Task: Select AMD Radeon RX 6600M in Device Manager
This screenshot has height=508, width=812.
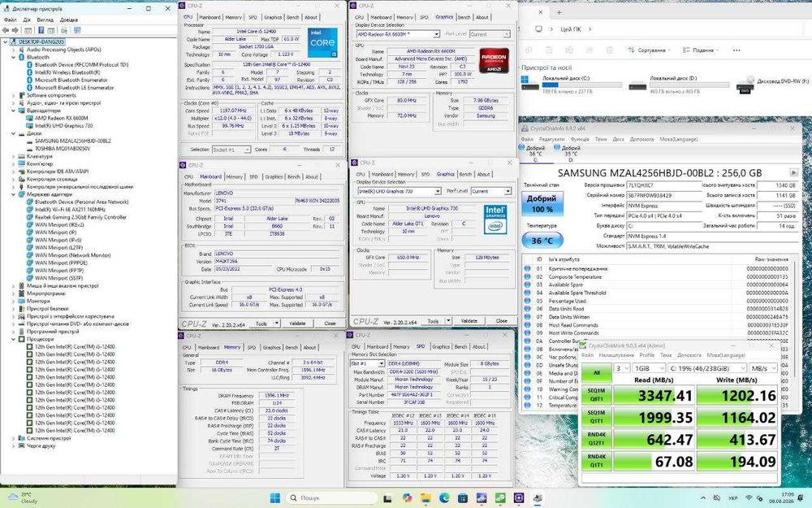Action: 61,118
